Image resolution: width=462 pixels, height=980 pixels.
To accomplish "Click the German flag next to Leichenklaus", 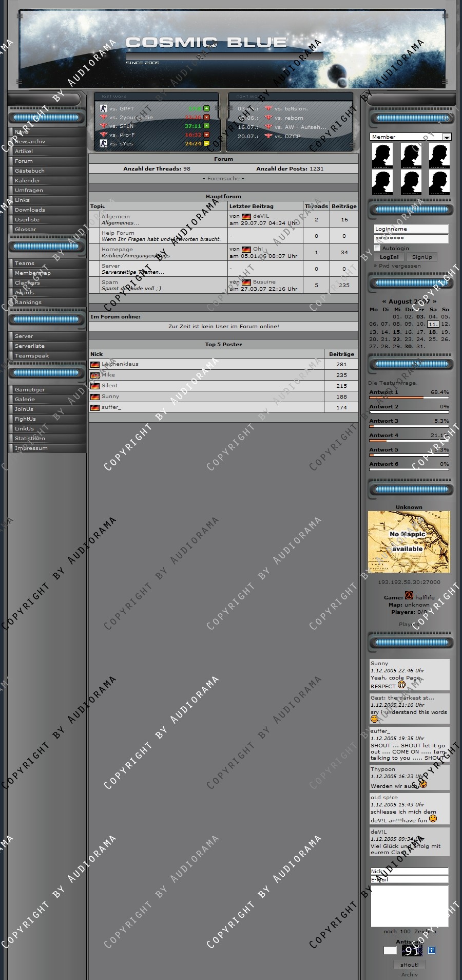I will [x=95, y=364].
